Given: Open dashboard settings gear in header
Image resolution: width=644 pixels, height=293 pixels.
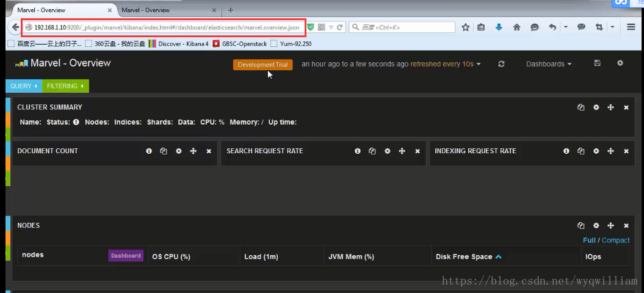Looking at the screenshot, I should click(x=620, y=63).
